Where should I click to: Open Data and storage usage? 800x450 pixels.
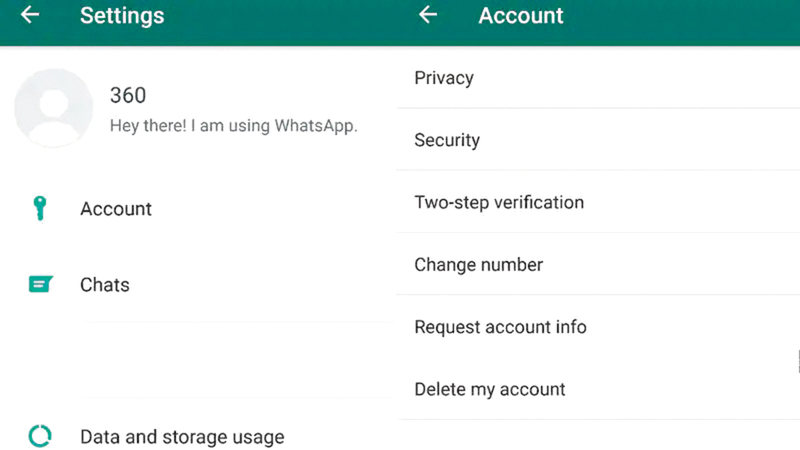(182, 437)
